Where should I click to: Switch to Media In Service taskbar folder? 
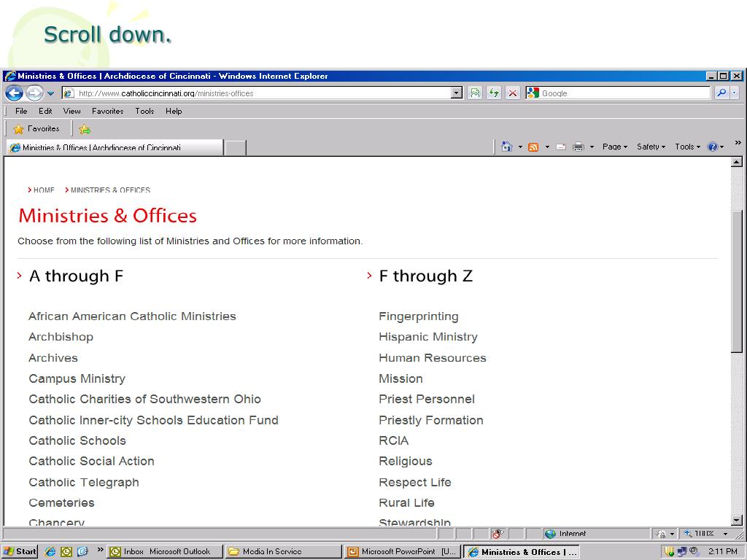[x=283, y=551]
